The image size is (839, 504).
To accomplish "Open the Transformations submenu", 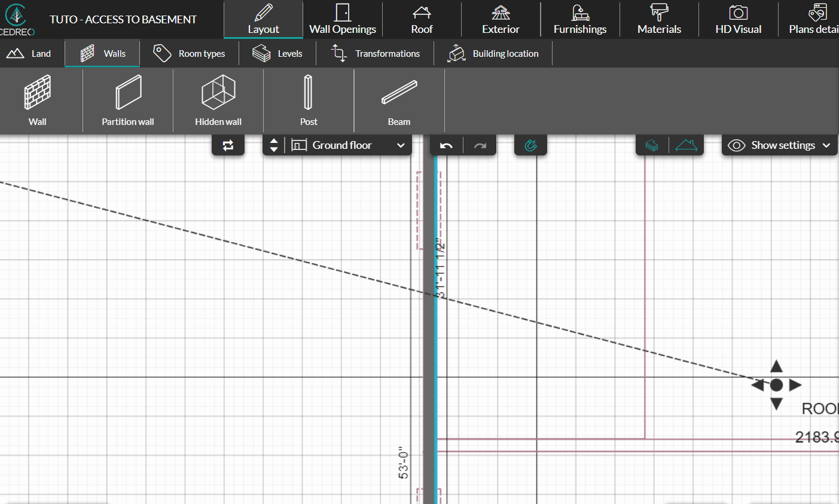I will coord(376,54).
